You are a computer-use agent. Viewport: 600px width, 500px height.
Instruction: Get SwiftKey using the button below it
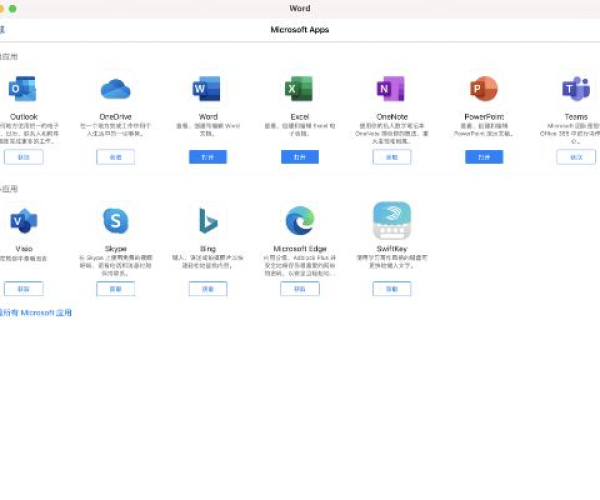(392, 289)
